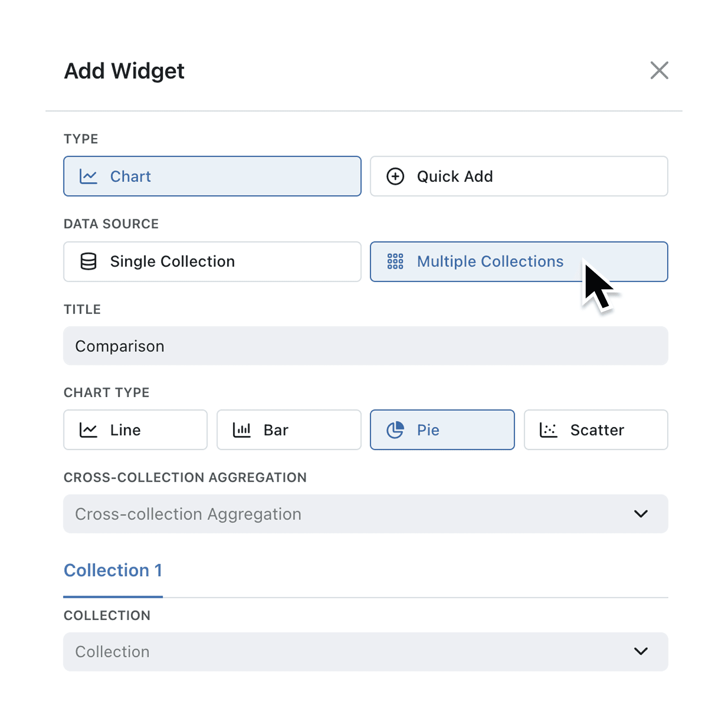Choose Quick Add as widget type
The image size is (728, 728).
519,177
